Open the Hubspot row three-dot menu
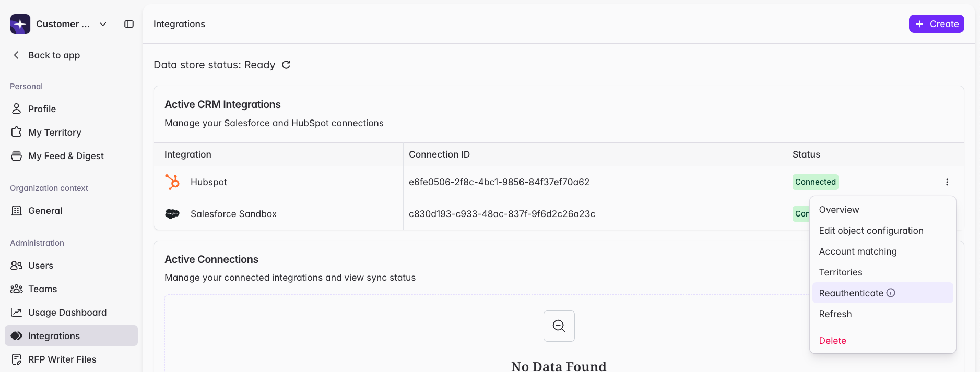 tap(947, 182)
